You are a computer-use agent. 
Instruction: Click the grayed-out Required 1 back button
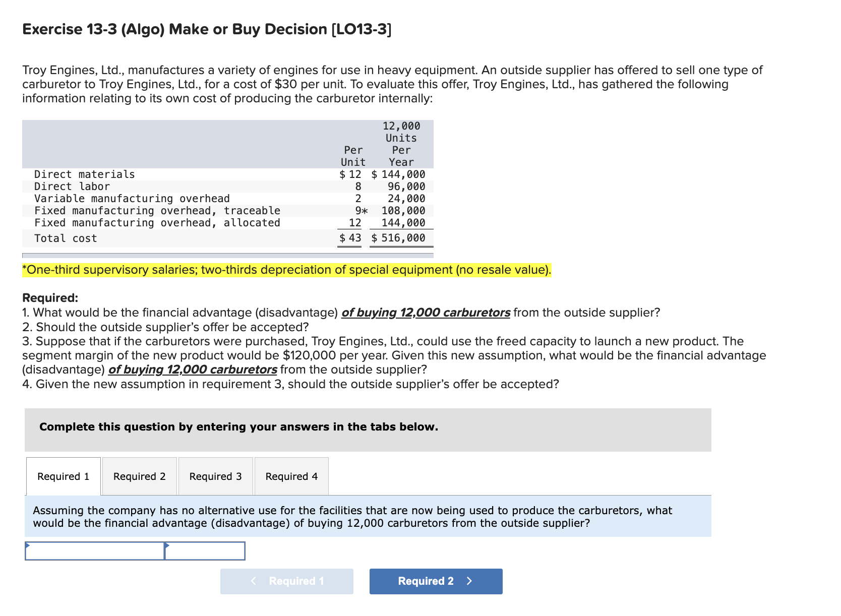286,581
